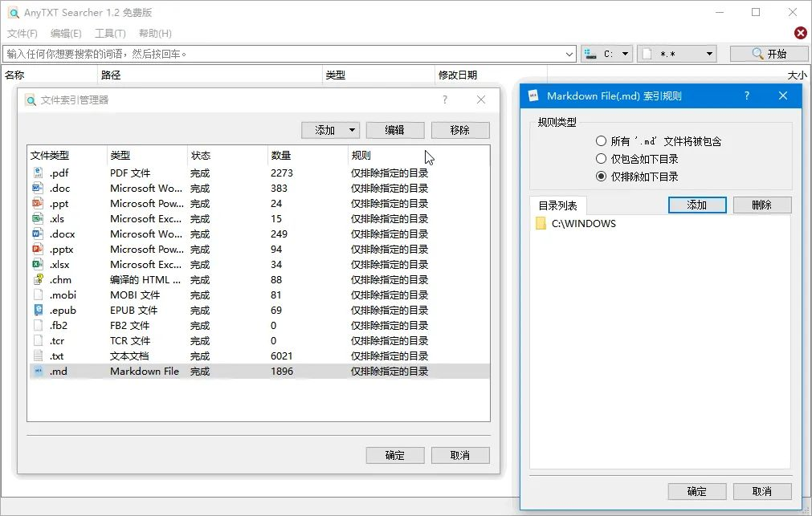Sort by the 文件类型 column header
The width and height of the screenshot is (812, 516).
point(67,156)
